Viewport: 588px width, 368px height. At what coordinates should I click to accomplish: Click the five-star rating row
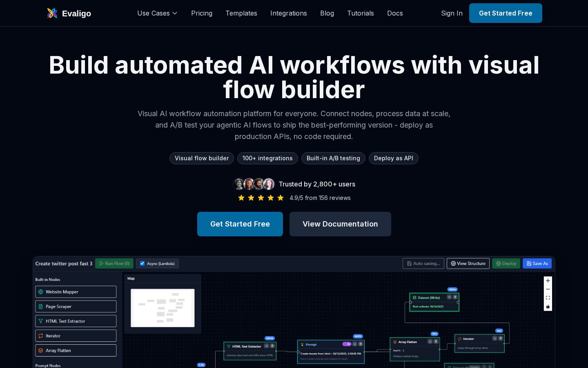(x=261, y=198)
